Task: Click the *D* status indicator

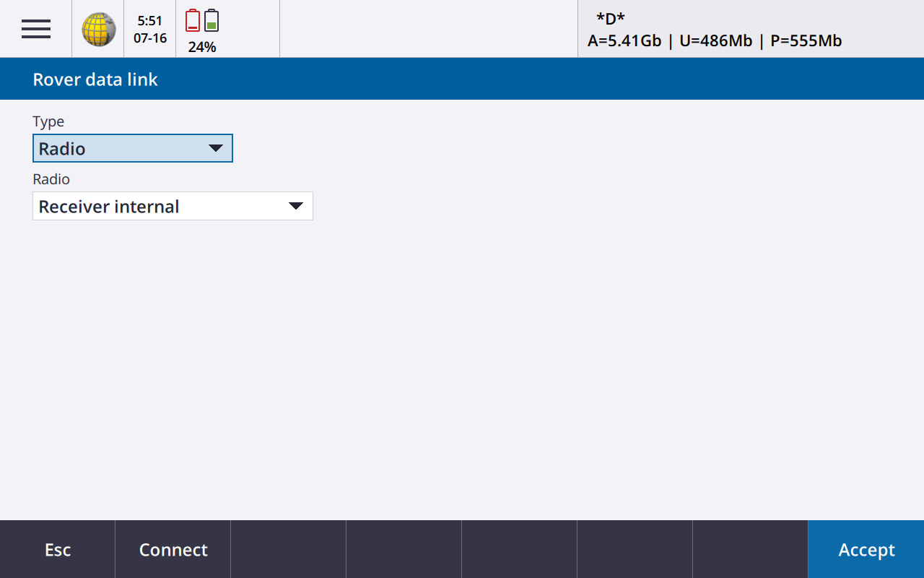Action: tap(610, 18)
